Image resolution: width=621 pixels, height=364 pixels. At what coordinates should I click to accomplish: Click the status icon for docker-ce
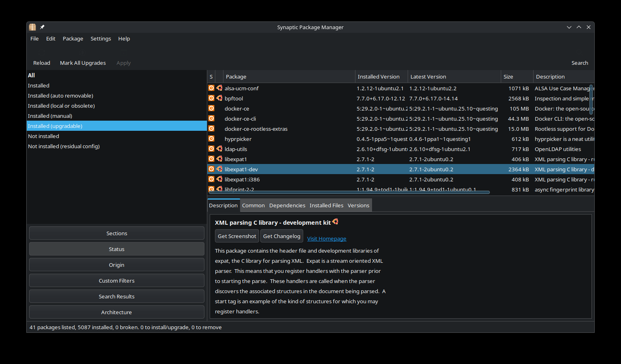(x=211, y=109)
